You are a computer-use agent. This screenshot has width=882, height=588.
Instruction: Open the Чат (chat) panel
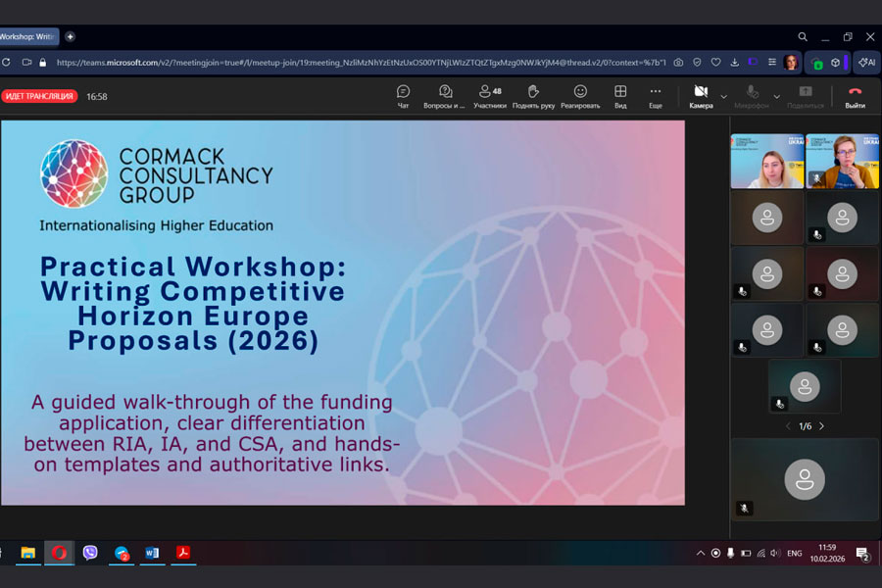pos(403,96)
